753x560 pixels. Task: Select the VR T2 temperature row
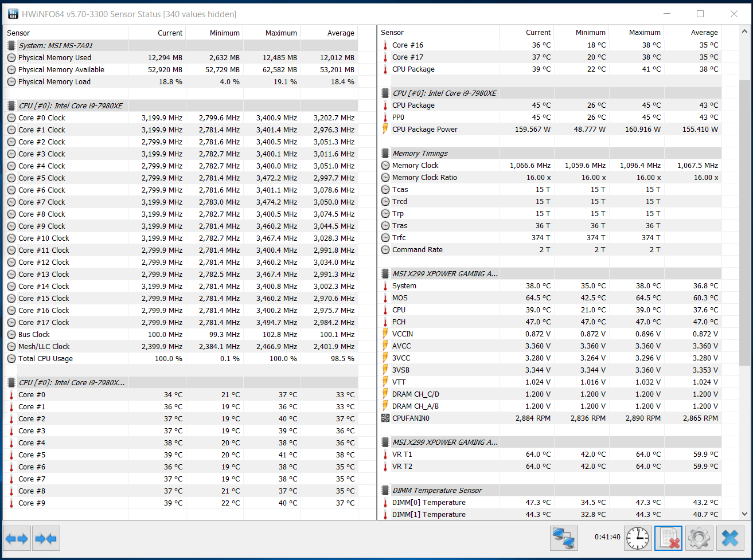pyautogui.click(x=549, y=466)
